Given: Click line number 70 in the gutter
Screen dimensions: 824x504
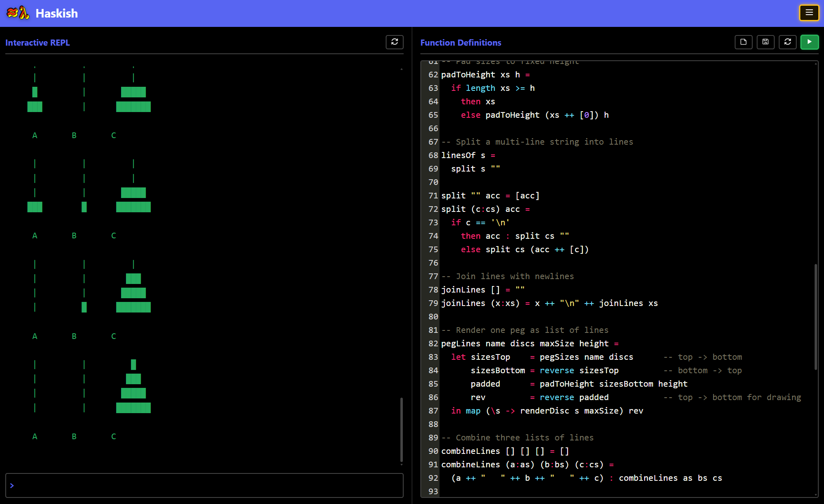Looking at the screenshot, I should pos(433,182).
